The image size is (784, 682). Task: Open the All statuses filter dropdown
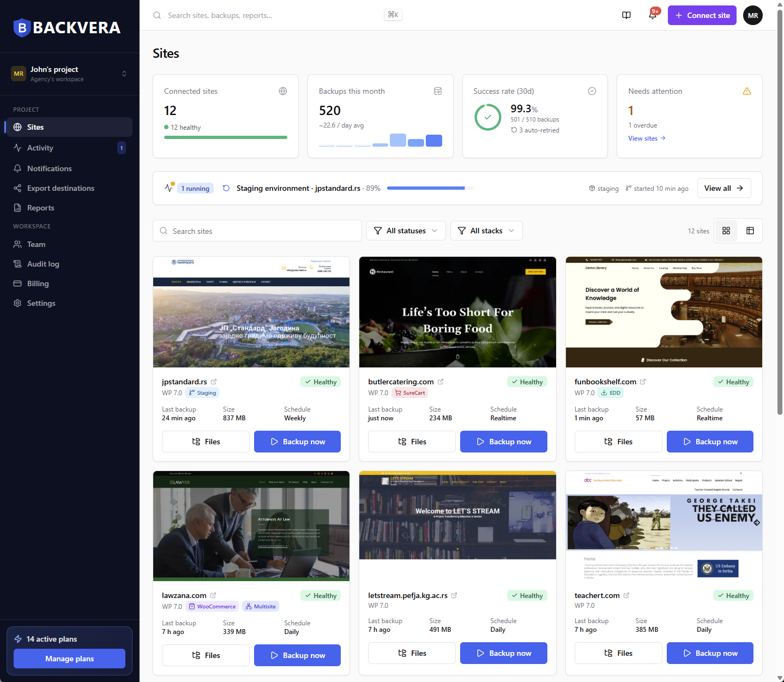click(406, 231)
